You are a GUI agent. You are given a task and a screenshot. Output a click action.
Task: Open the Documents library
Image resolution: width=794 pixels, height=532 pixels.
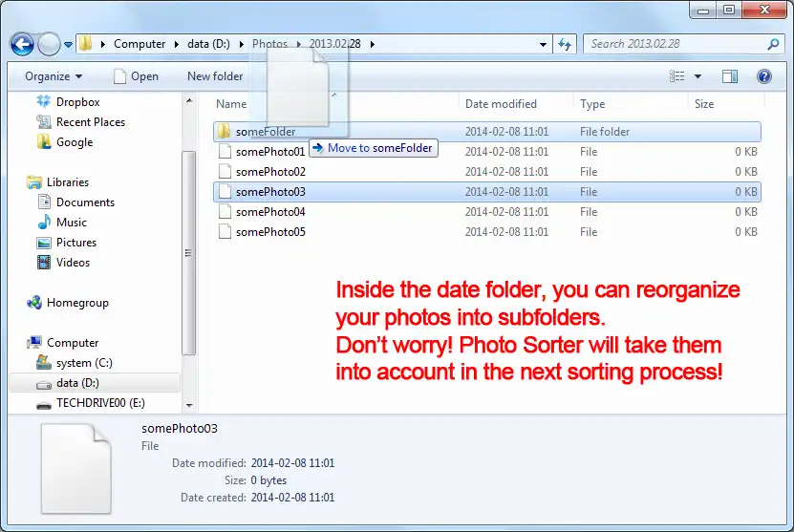[x=86, y=202]
